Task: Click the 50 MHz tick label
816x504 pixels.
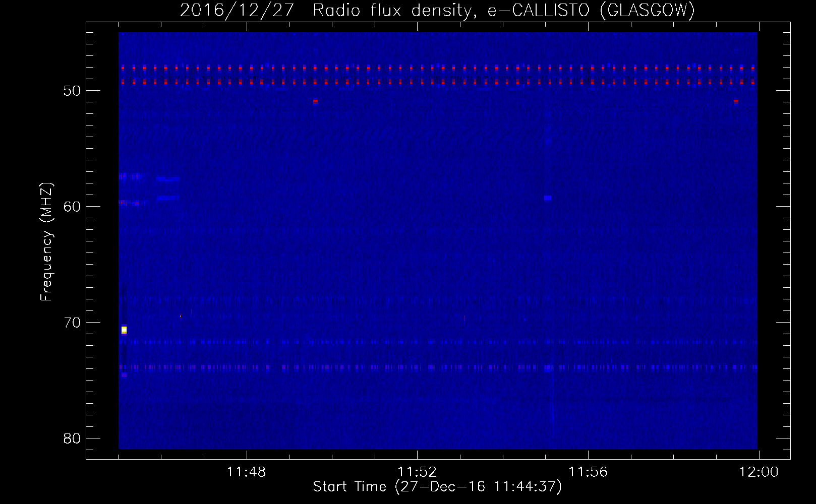Action: (x=72, y=91)
